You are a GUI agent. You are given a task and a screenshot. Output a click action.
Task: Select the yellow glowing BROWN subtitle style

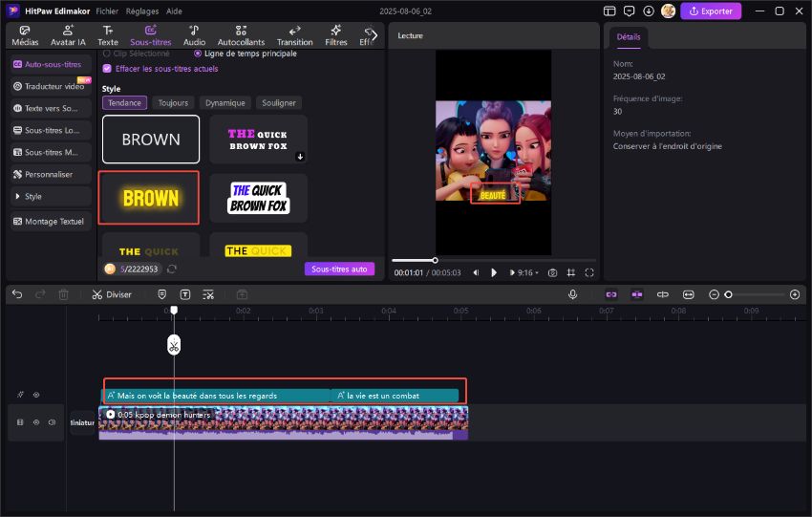point(149,198)
